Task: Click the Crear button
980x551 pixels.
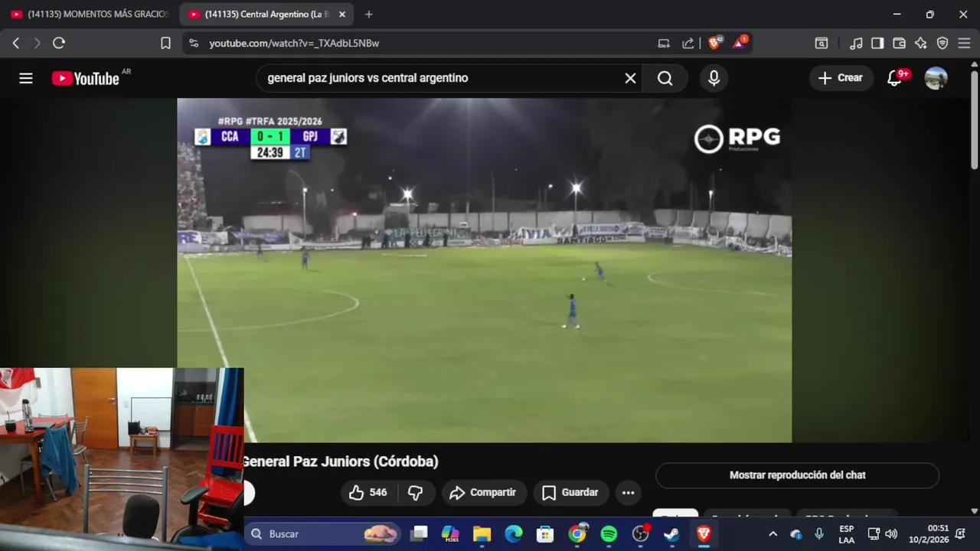Action: point(841,78)
